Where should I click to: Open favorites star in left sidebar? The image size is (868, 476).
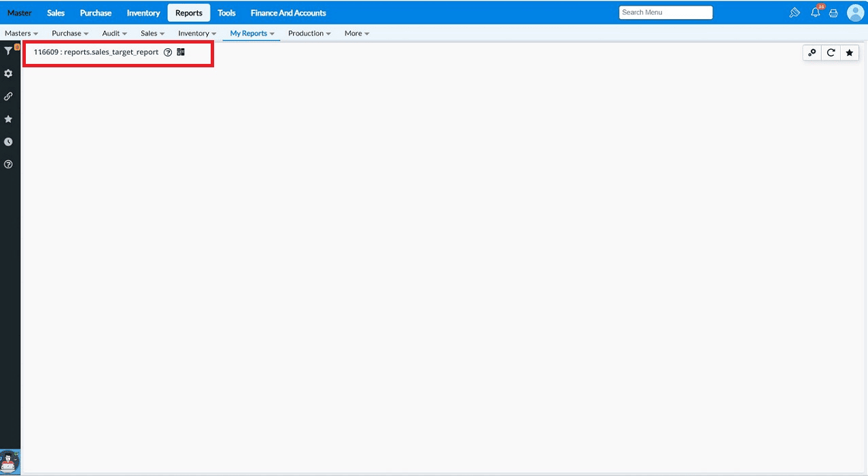coord(8,119)
